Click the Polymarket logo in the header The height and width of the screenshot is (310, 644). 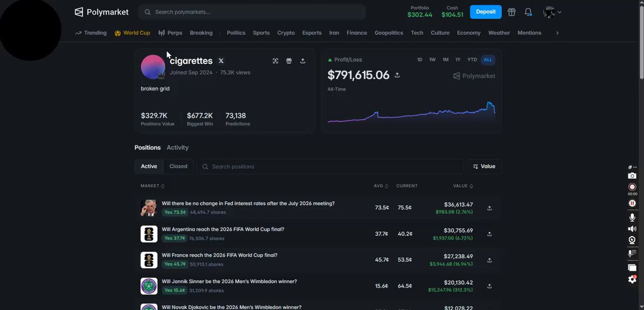pos(101,12)
